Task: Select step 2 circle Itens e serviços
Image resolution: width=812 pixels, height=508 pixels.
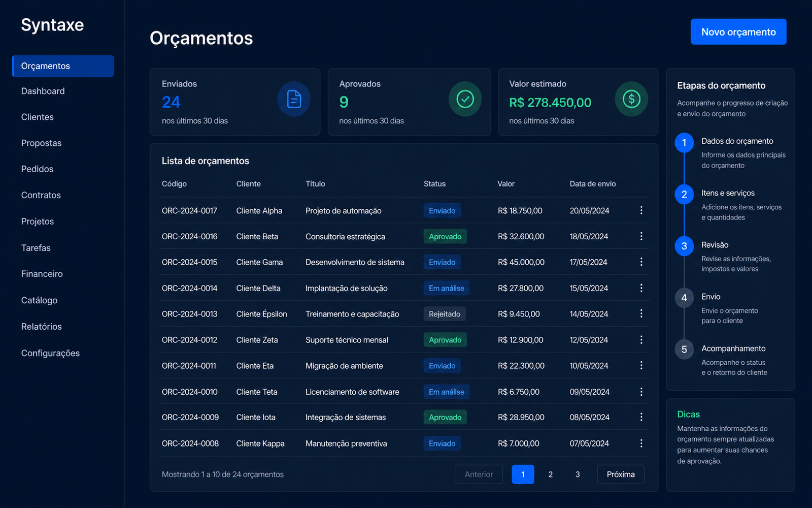Action: [x=684, y=195]
